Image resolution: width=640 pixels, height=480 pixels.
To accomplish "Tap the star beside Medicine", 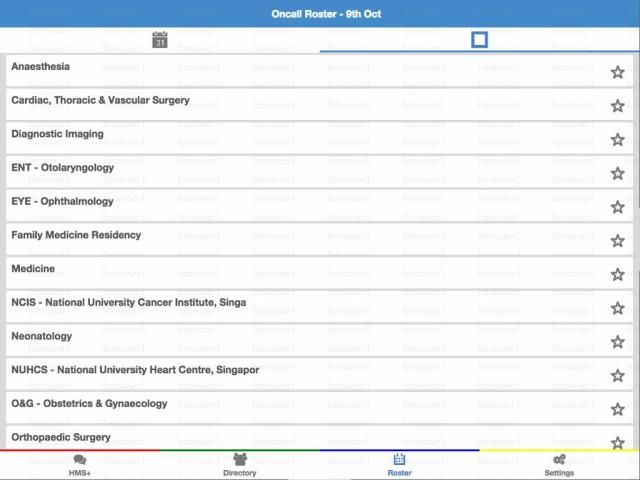I will [617, 275].
